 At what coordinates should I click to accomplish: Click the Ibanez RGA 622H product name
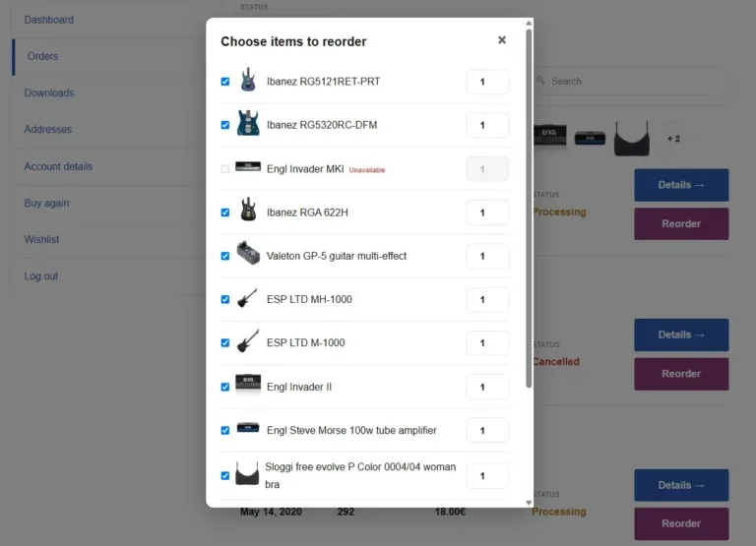tap(307, 212)
